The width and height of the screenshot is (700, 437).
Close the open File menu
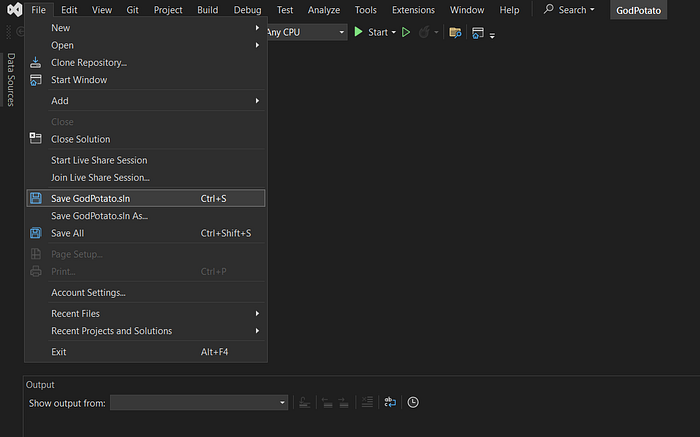coord(38,9)
